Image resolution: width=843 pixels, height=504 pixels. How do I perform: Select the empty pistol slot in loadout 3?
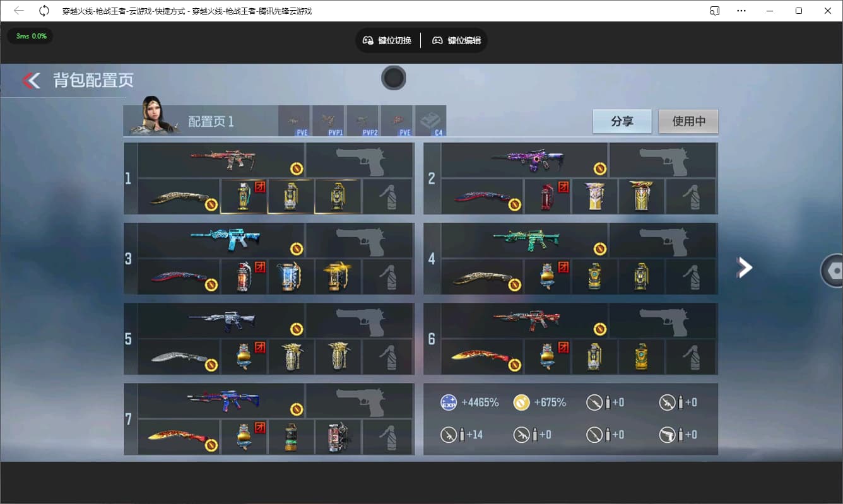[x=359, y=240]
